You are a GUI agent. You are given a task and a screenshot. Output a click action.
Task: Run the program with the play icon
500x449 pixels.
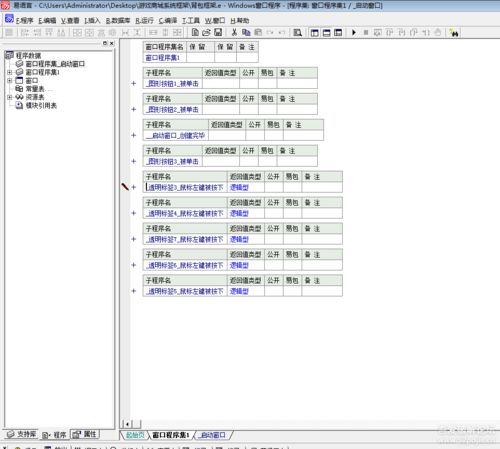pyautogui.click(x=354, y=32)
